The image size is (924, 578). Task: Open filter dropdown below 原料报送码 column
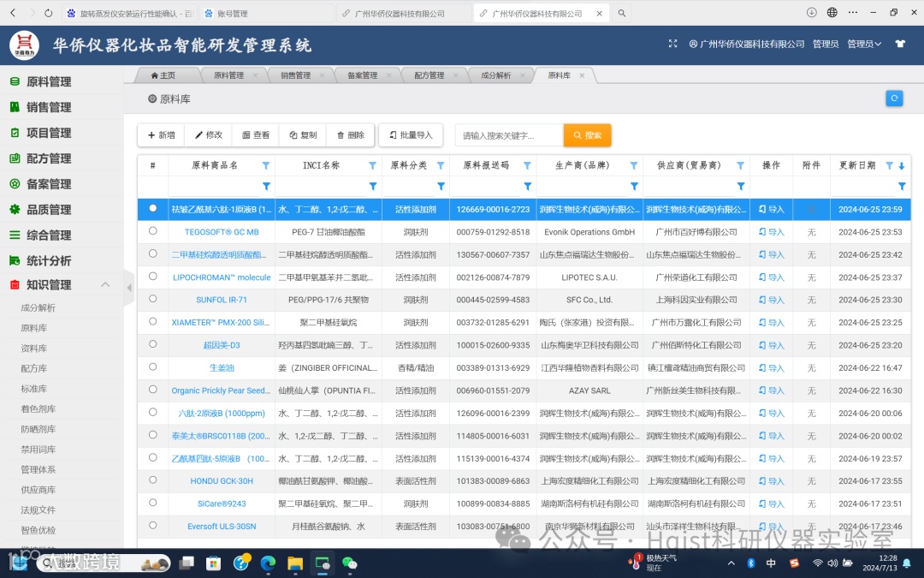527,187
